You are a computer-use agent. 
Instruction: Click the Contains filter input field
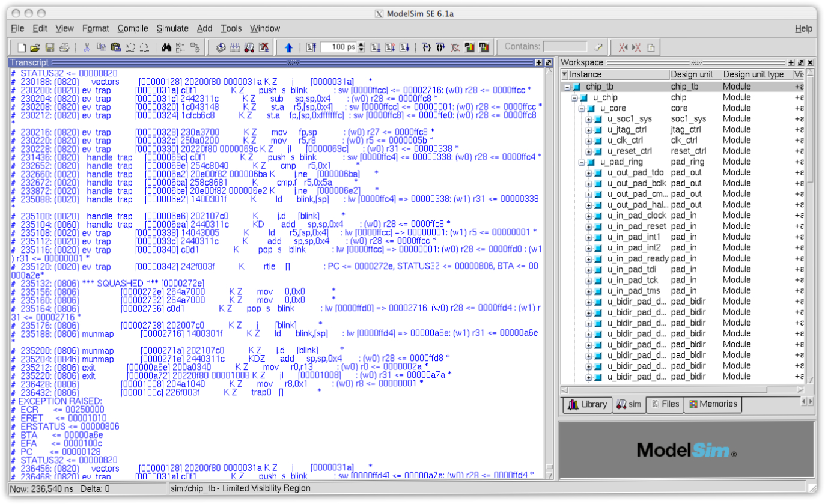(565, 47)
